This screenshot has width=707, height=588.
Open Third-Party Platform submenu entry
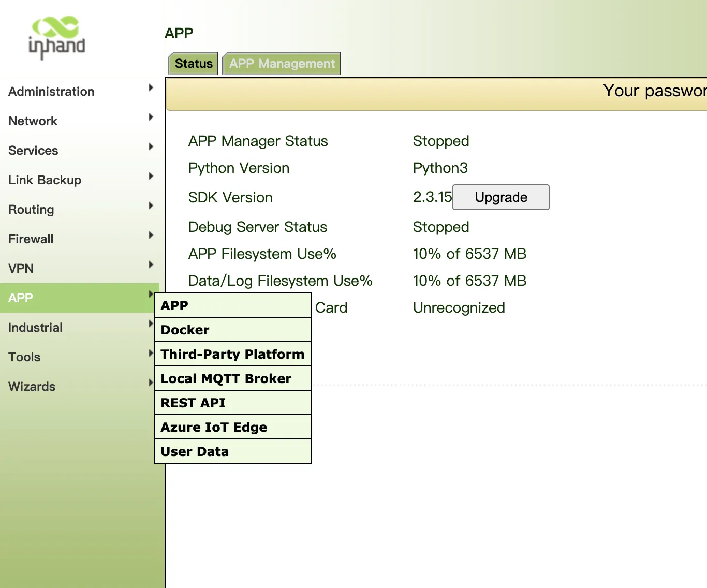(233, 354)
